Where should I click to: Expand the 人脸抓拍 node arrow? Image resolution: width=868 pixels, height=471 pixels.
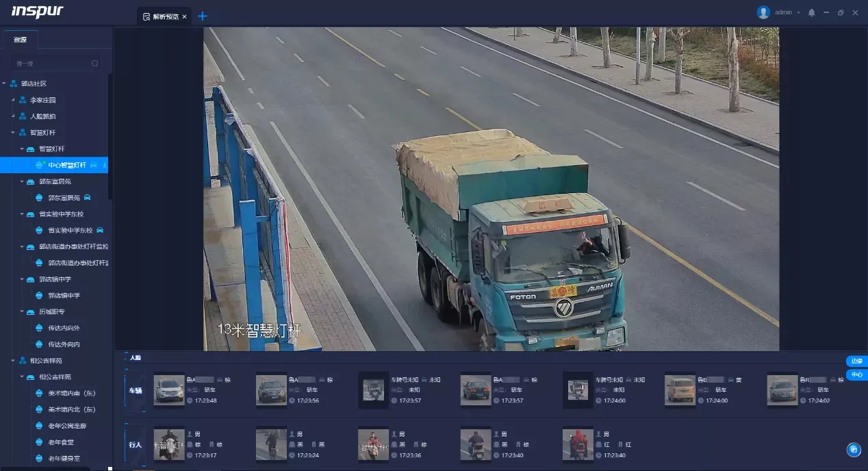[x=12, y=116]
